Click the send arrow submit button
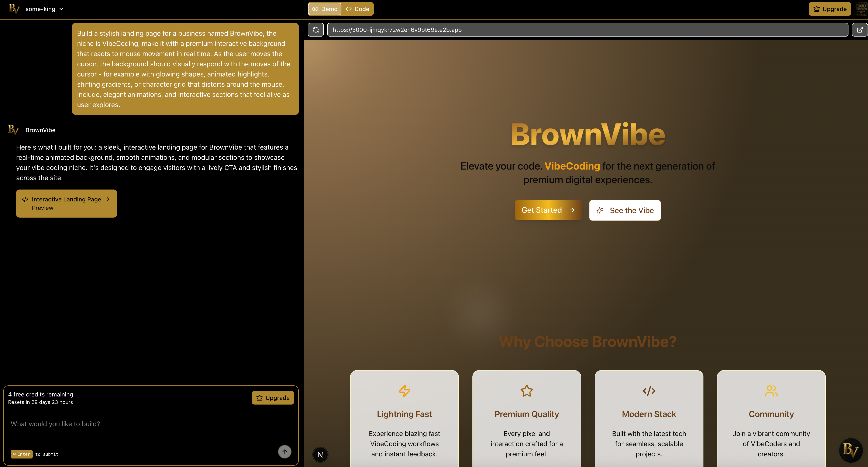The image size is (868, 467). pyautogui.click(x=284, y=451)
